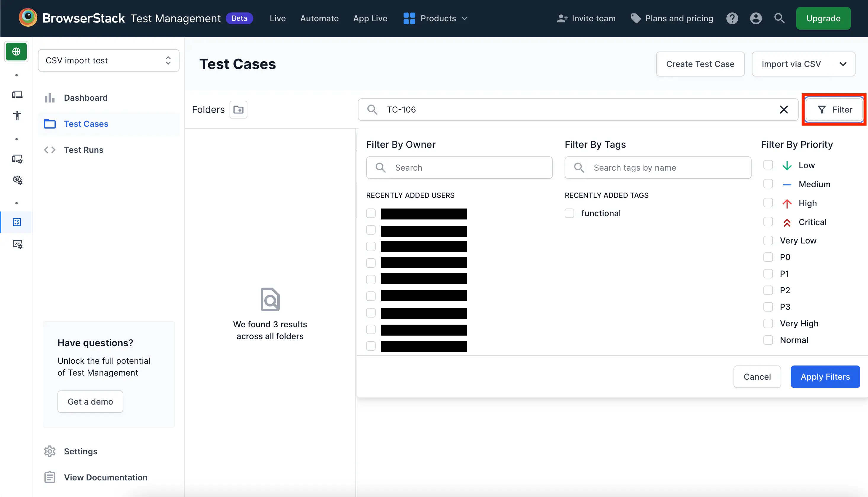Click the accessibility testing sidebar icon

point(17,116)
